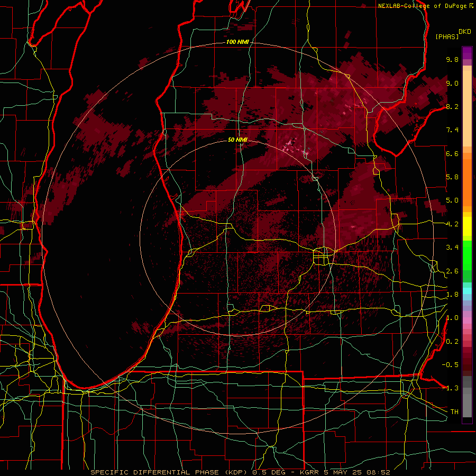Click the 9.8 scale value
The width and height of the screenshot is (476, 476).
(x=452, y=59)
